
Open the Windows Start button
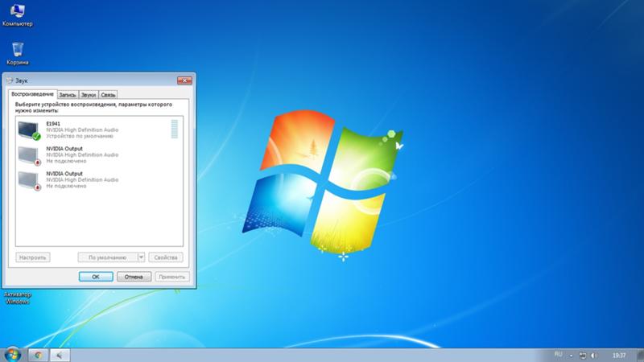(x=12, y=355)
